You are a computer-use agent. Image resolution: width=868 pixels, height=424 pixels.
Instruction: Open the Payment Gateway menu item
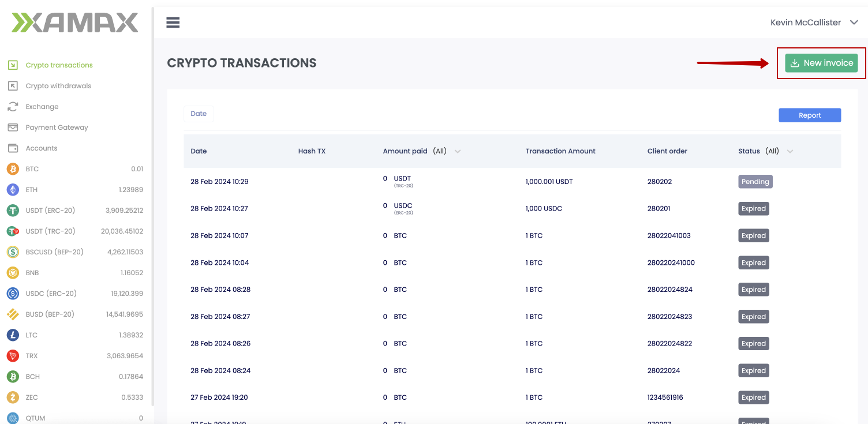[57, 127]
